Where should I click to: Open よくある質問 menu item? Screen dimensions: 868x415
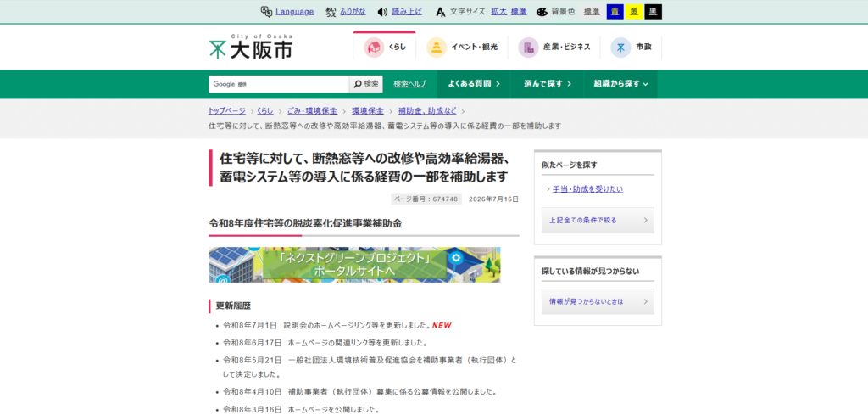click(x=474, y=84)
